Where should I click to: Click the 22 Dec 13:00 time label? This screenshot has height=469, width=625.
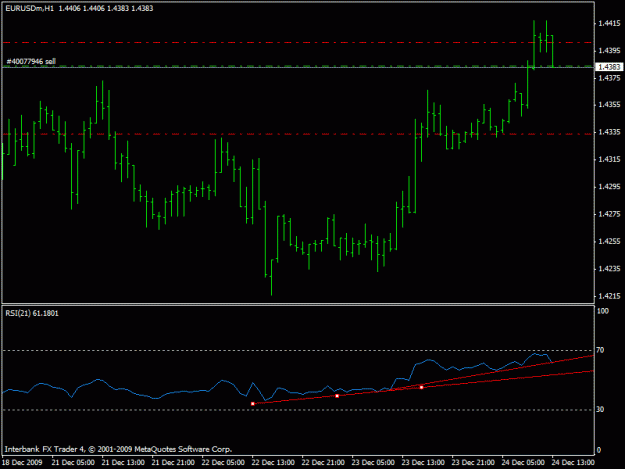point(273,463)
